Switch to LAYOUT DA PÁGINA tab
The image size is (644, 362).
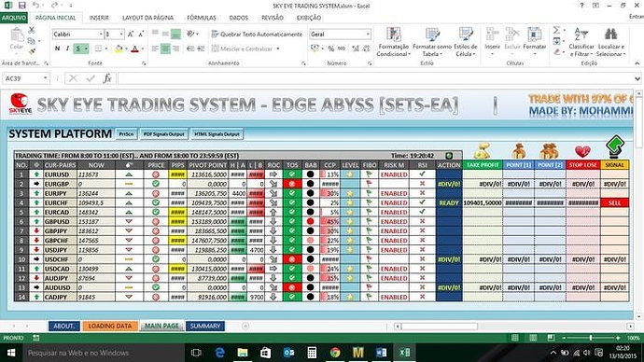click(x=147, y=18)
